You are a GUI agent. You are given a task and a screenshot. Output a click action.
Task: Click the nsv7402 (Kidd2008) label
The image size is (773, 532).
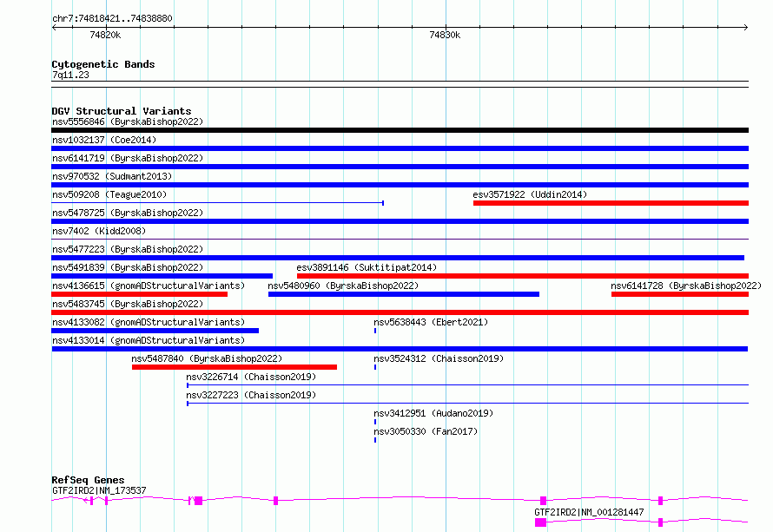click(99, 231)
